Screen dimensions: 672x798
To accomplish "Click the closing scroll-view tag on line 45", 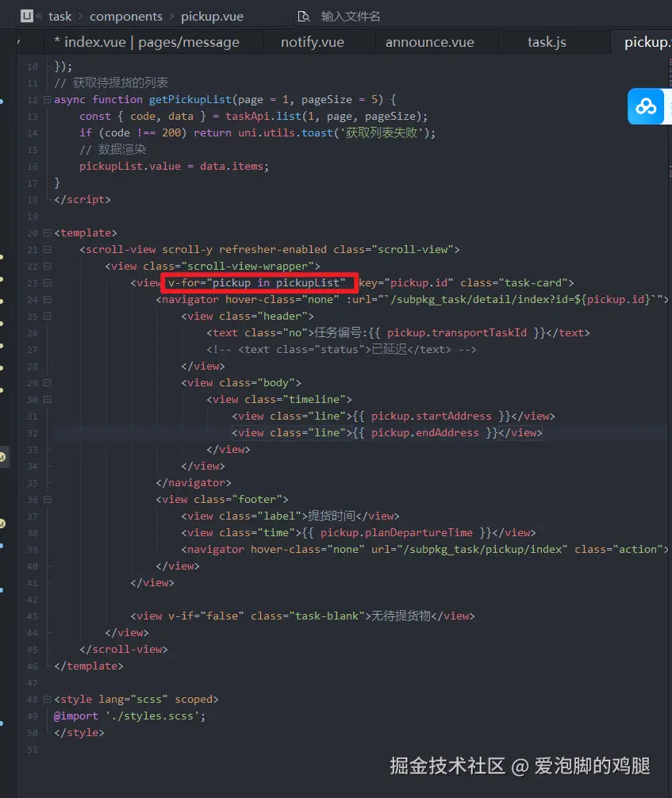I will pyautogui.click(x=123, y=650).
